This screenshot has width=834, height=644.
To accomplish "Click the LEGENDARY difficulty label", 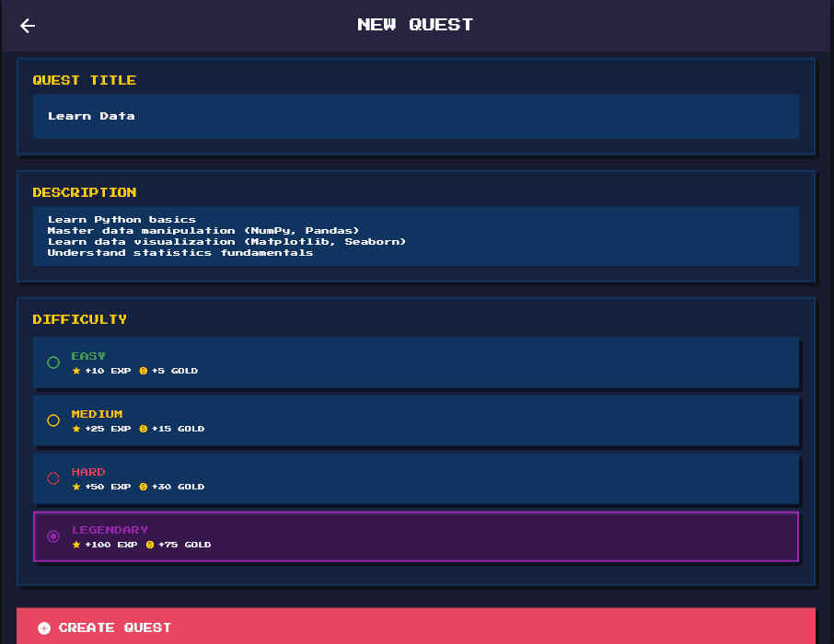I will tap(110, 530).
